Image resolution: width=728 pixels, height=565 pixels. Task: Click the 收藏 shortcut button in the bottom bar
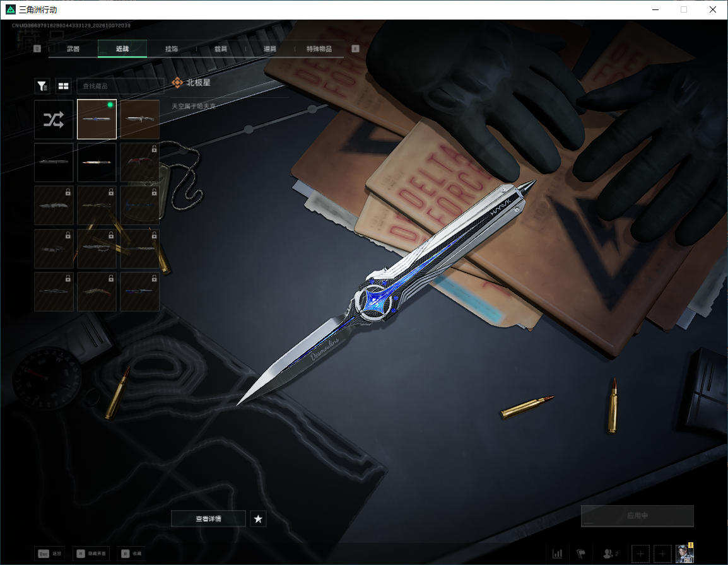pos(131,554)
